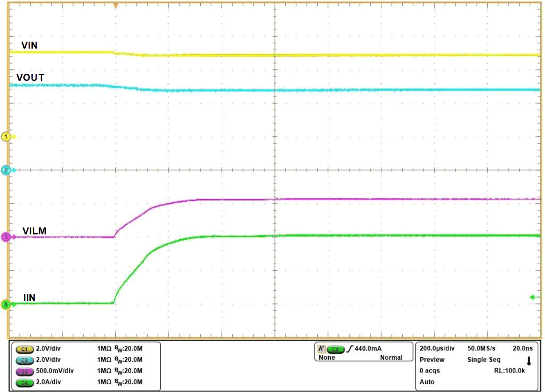The width and height of the screenshot is (545, 392).
Task: Click the RL:100.0k record length readout
Action: (509, 371)
